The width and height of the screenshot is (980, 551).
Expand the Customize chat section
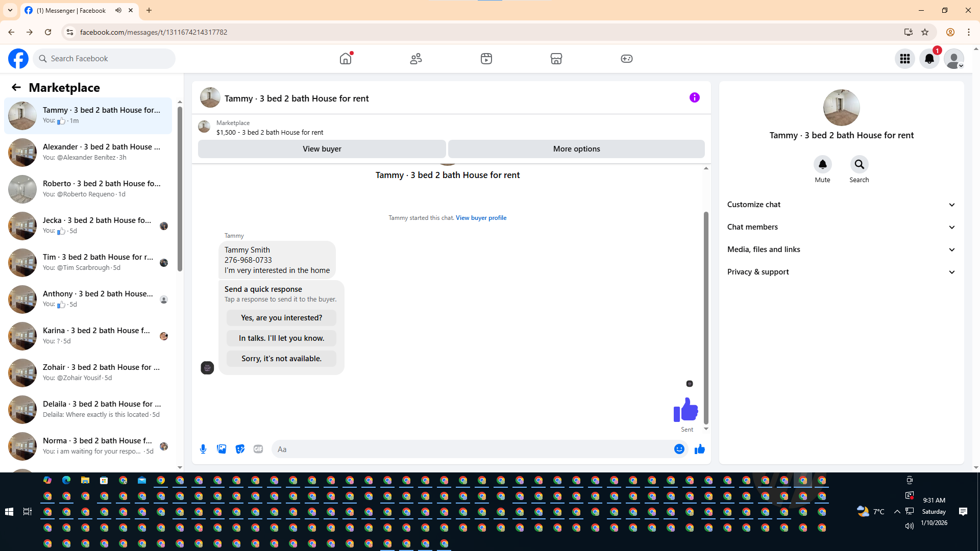(x=841, y=205)
